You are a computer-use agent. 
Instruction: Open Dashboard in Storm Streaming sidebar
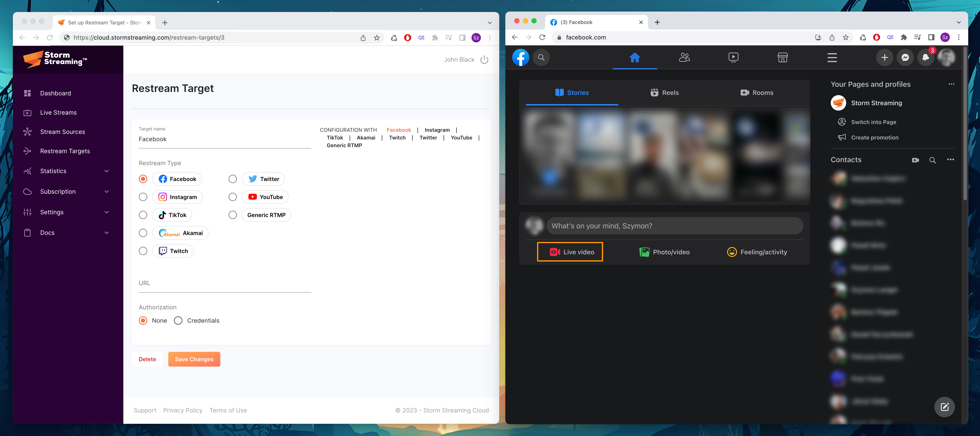(55, 93)
